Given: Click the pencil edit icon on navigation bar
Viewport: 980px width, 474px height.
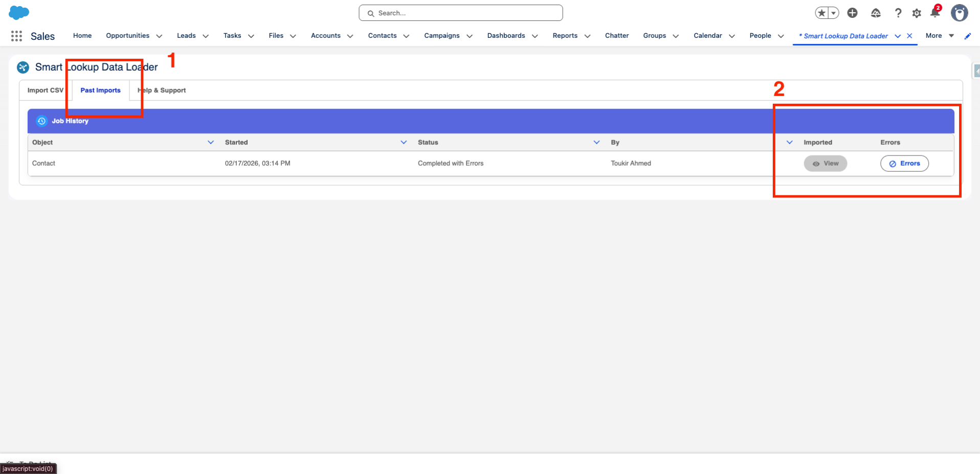Looking at the screenshot, I should pyautogui.click(x=967, y=36).
